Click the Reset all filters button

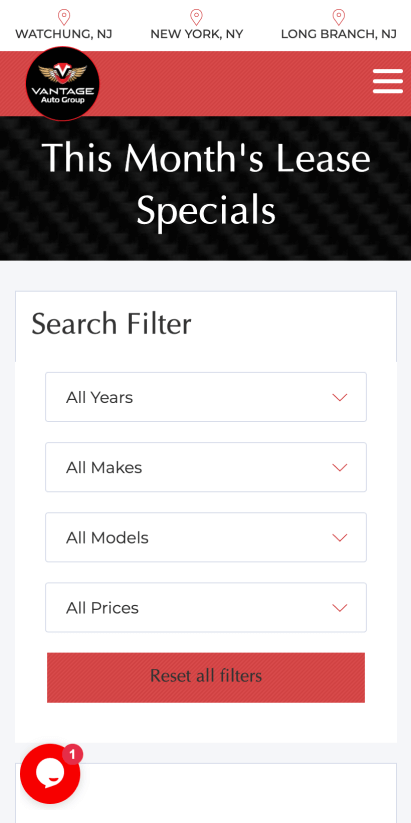[x=206, y=678]
